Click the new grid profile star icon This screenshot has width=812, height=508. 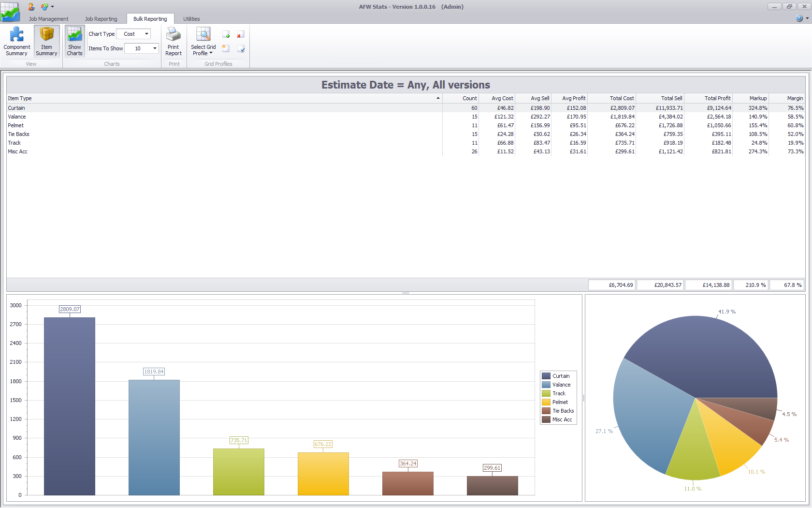(x=226, y=48)
